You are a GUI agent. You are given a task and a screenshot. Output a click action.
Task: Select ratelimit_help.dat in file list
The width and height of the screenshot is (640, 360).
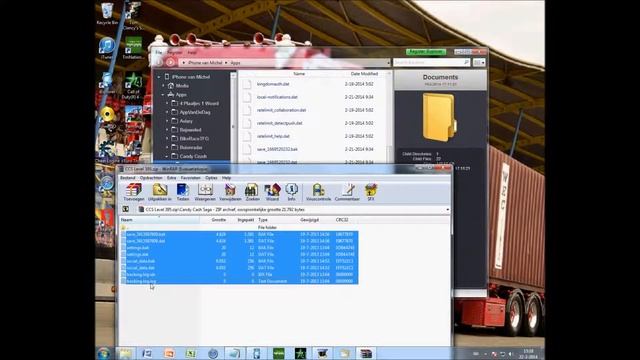click(x=273, y=136)
